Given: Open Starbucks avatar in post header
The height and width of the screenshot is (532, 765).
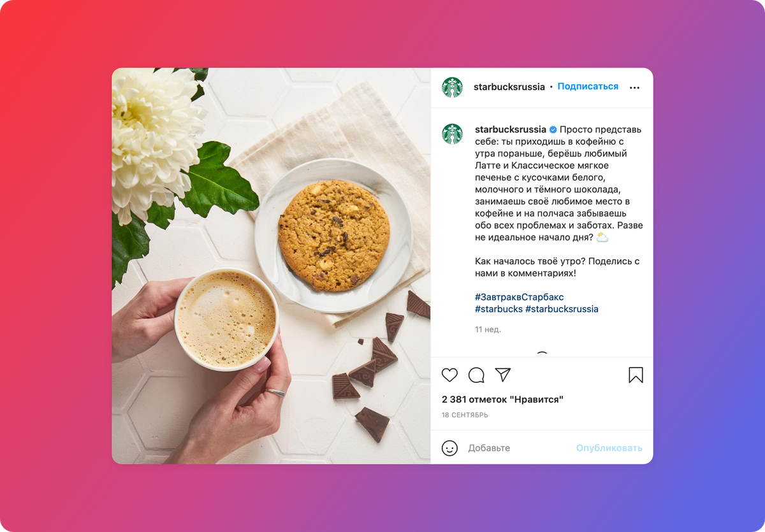Looking at the screenshot, I should [x=452, y=87].
